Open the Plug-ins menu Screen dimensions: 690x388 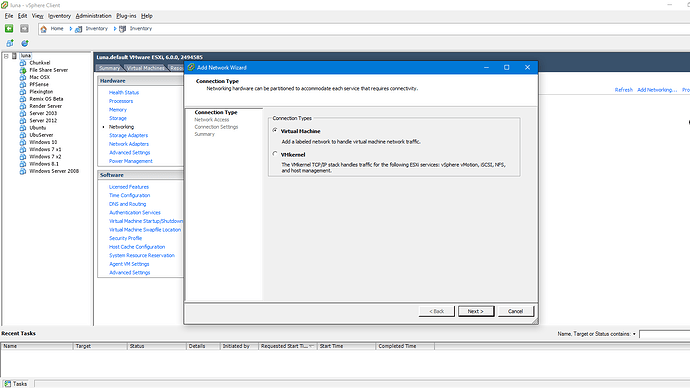point(126,16)
